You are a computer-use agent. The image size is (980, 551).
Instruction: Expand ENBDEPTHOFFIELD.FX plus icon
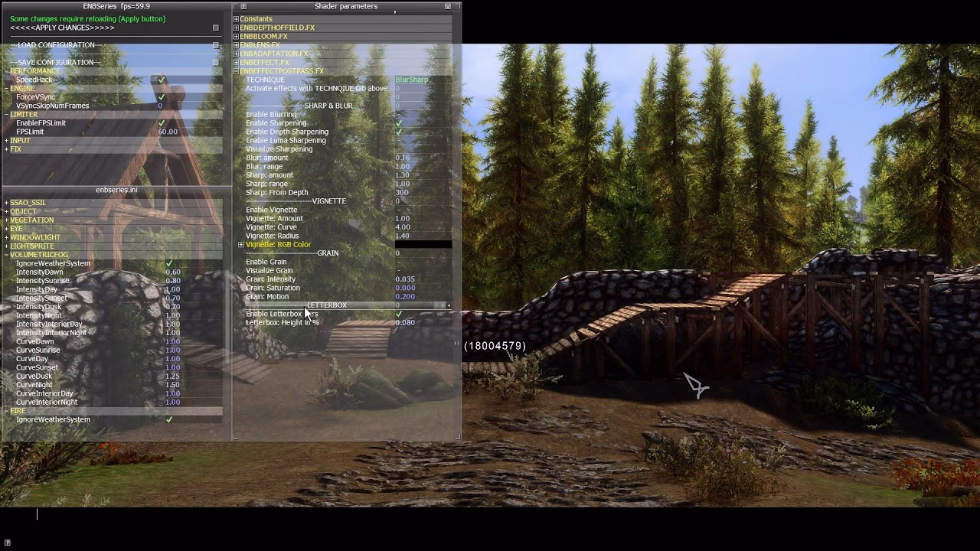(x=237, y=28)
